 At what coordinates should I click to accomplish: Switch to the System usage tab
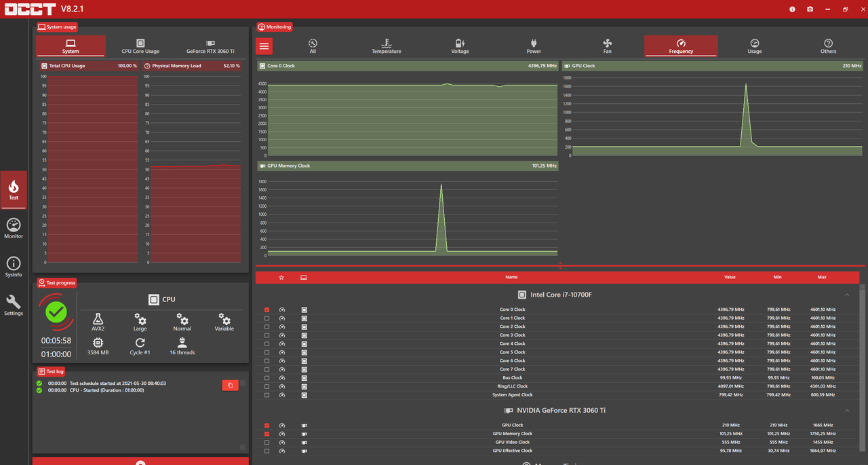[71, 46]
